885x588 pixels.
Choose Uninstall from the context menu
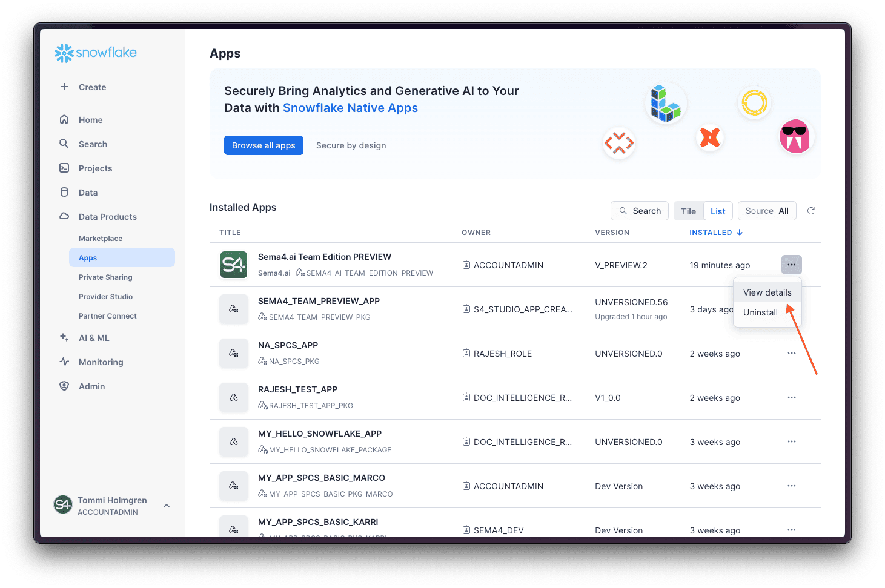pyautogui.click(x=760, y=312)
